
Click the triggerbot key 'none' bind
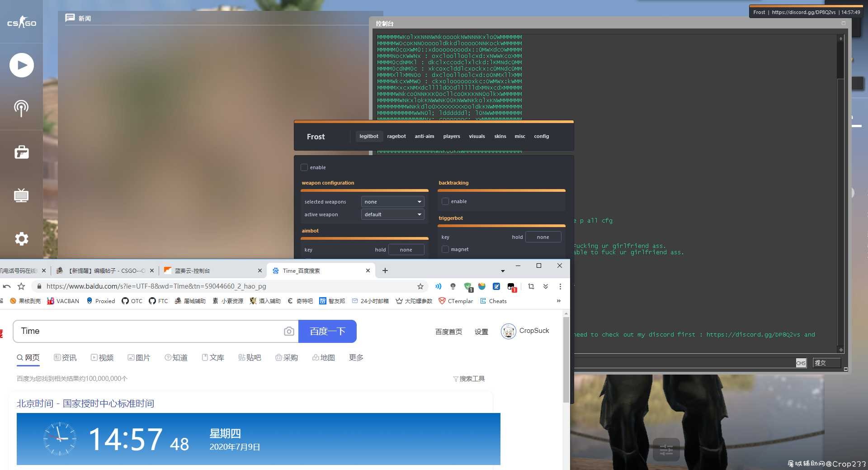543,237
